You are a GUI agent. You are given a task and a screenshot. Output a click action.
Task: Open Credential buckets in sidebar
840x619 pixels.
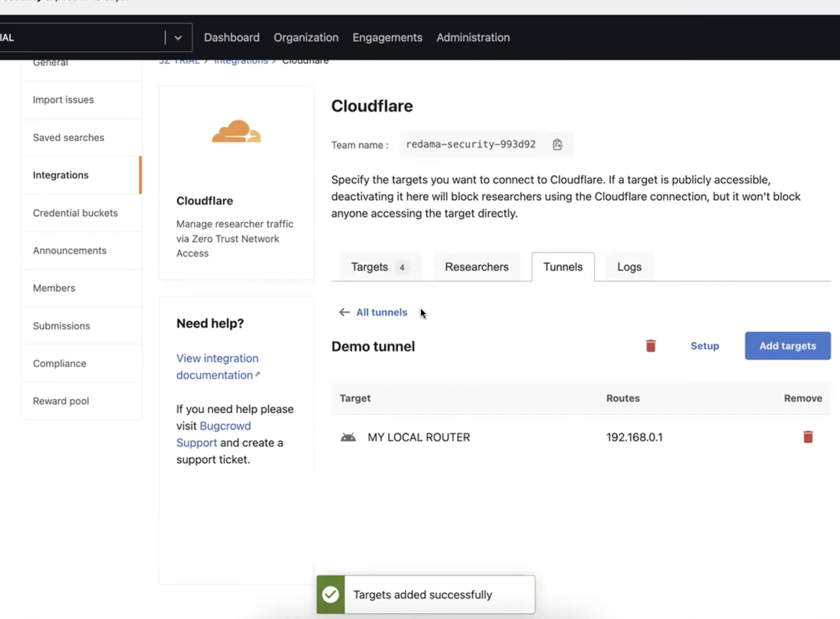pos(82,213)
